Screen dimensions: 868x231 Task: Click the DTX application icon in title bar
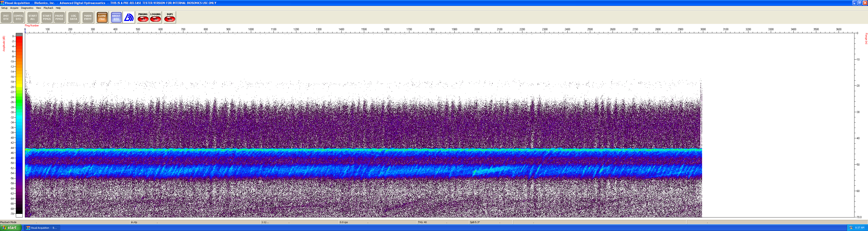click(x=2, y=3)
